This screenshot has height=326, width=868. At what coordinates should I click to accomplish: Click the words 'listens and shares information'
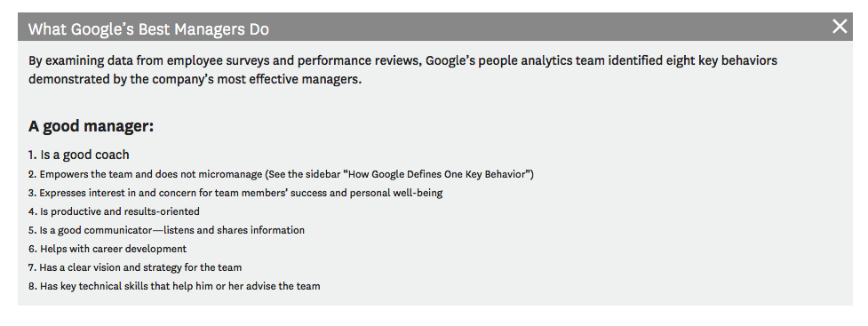(234, 230)
